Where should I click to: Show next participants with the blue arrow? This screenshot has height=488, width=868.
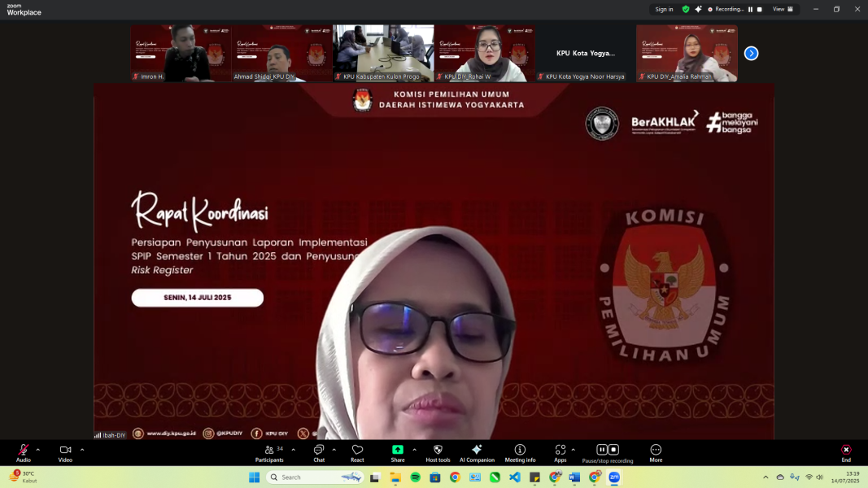pos(751,53)
